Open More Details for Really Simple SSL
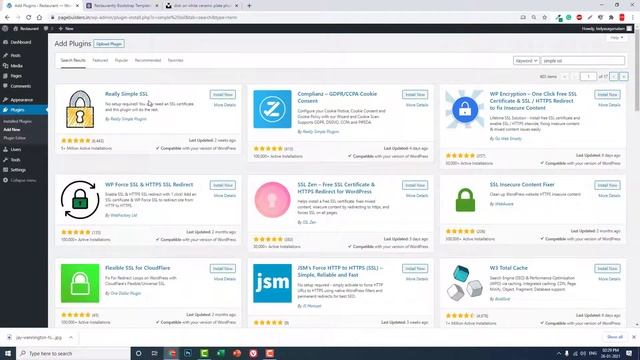The height and width of the screenshot is (360, 640). point(224,105)
